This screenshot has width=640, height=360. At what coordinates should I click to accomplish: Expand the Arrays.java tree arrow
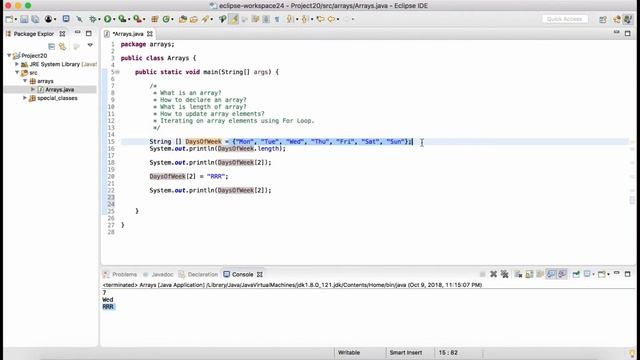click(x=33, y=89)
